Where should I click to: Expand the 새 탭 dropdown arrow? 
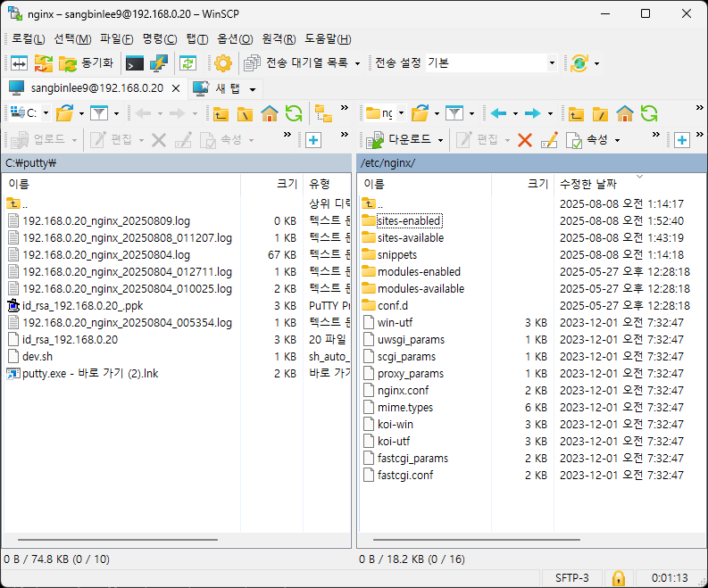point(253,89)
